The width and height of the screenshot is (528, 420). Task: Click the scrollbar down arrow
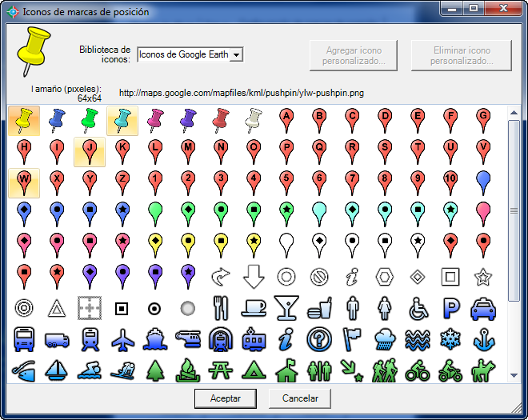point(514,375)
